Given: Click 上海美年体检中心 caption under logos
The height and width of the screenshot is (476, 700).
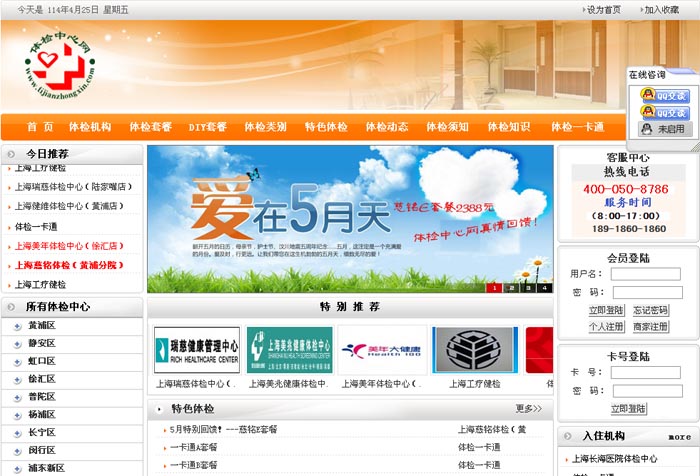Looking at the screenshot, I should 382,384.
